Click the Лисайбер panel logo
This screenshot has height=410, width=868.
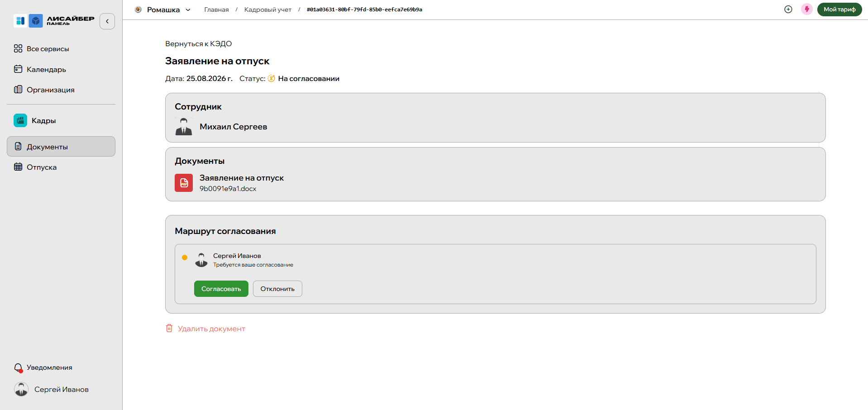[x=54, y=20]
